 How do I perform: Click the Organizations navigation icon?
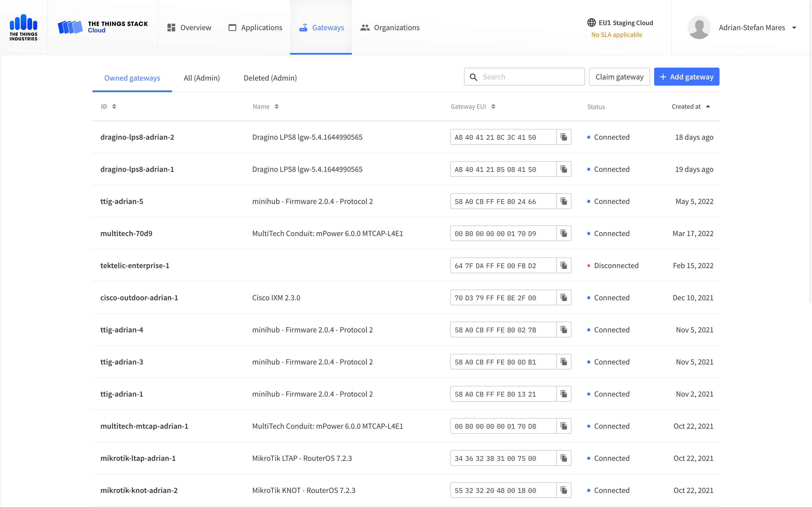[365, 27]
